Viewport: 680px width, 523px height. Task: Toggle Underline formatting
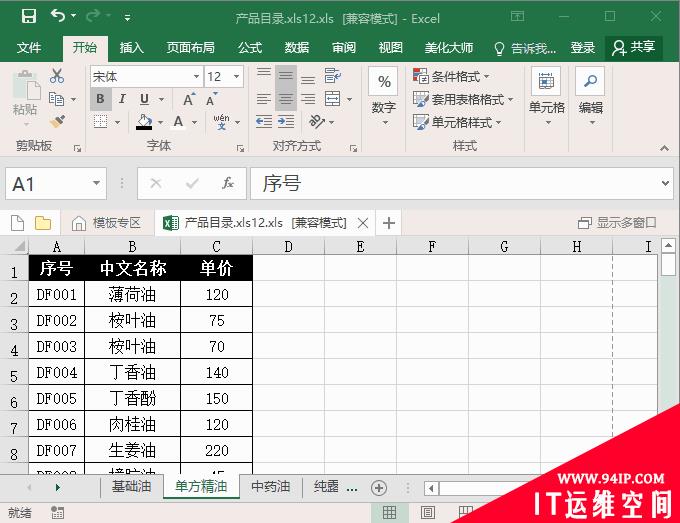144,99
